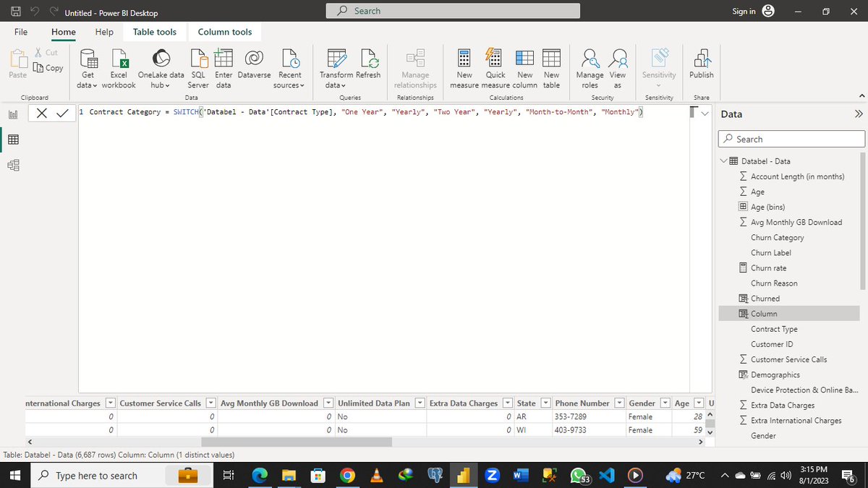The image size is (868, 488).
Task: Collapse the Data pane
Action: click(x=859, y=114)
